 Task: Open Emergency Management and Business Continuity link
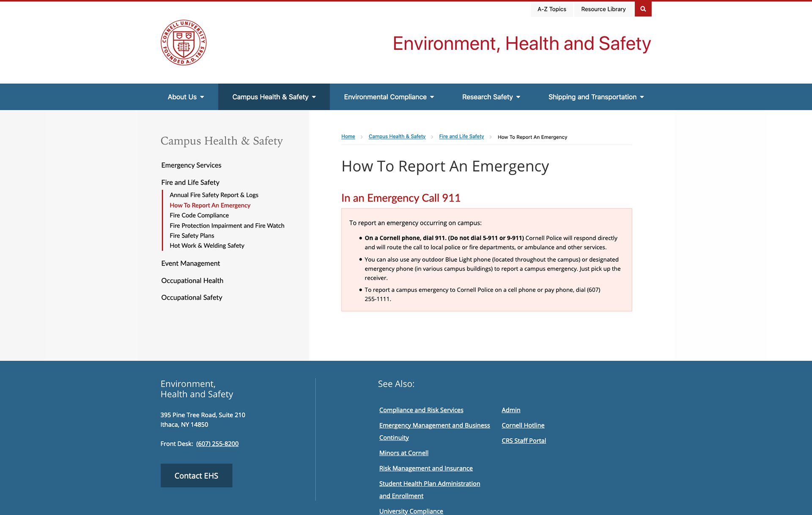point(434,431)
